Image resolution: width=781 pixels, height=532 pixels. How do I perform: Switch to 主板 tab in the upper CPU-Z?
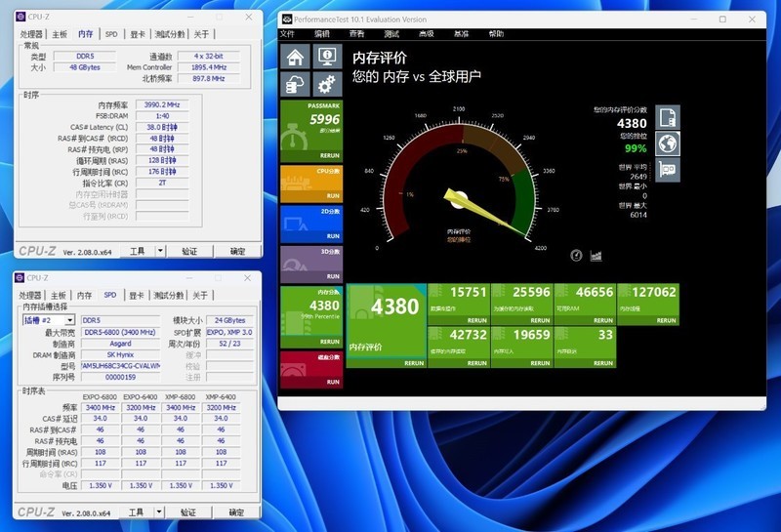click(60, 34)
